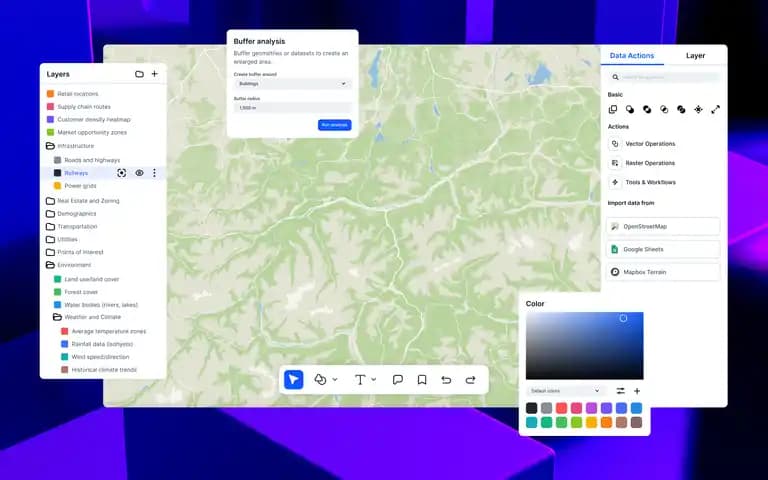Open the Default colors dropdown

pyautogui.click(x=566, y=391)
